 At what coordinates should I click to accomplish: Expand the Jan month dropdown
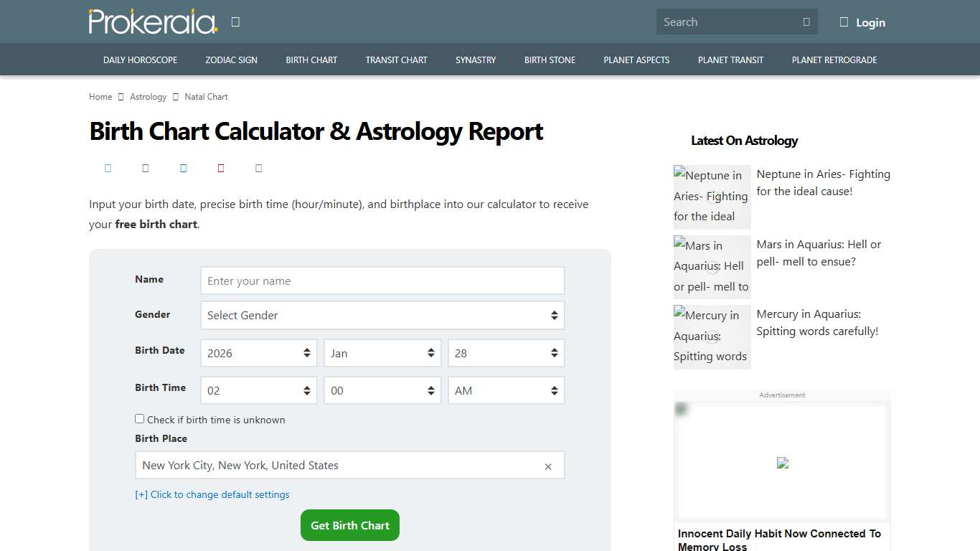[x=382, y=352]
